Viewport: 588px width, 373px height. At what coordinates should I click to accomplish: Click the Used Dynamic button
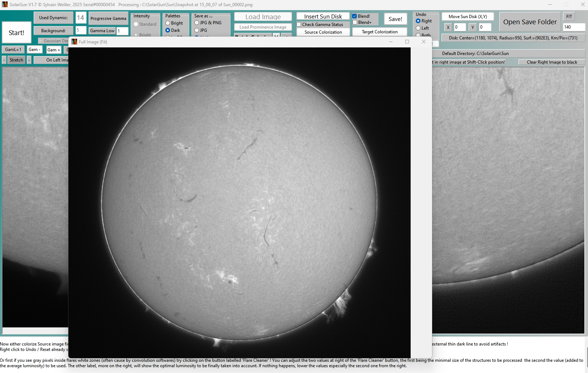pyautogui.click(x=54, y=18)
